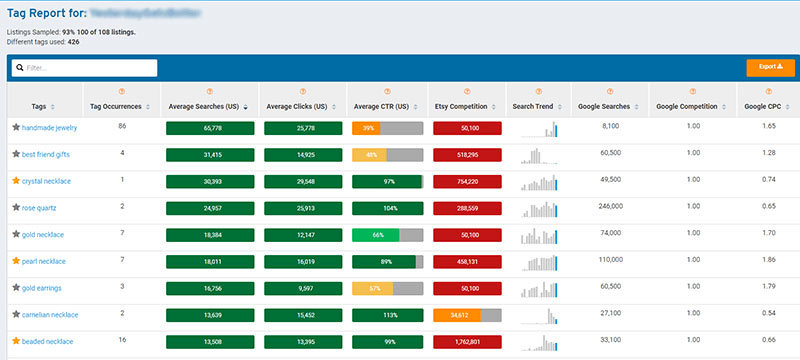Toggle the favorite star for rose quartz
This screenshot has width=800, height=360.
(16, 207)
